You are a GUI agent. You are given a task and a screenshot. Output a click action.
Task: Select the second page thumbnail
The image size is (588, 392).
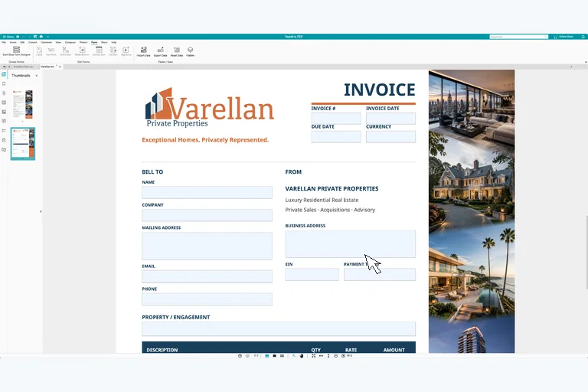(23, 143)
